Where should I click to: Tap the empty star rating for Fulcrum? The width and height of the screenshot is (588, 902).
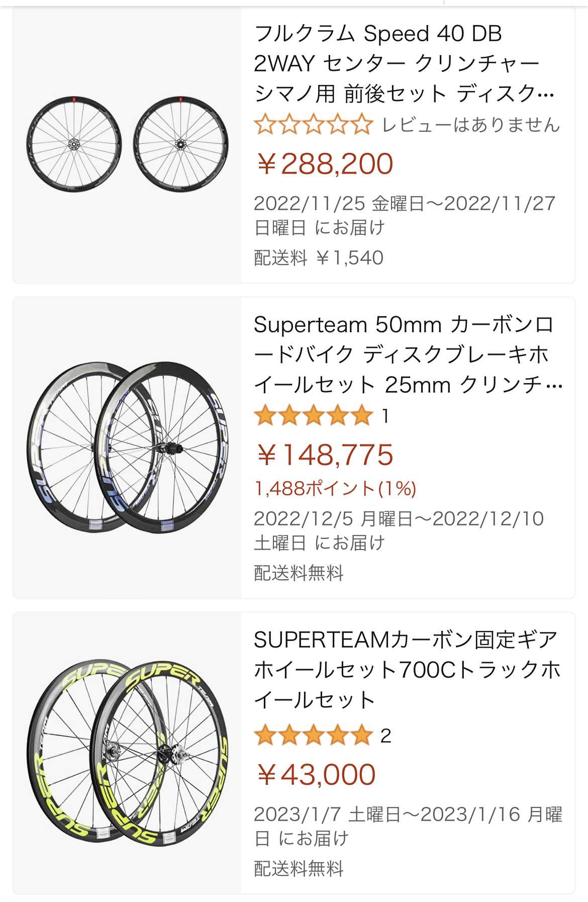(x=314, y=125)
